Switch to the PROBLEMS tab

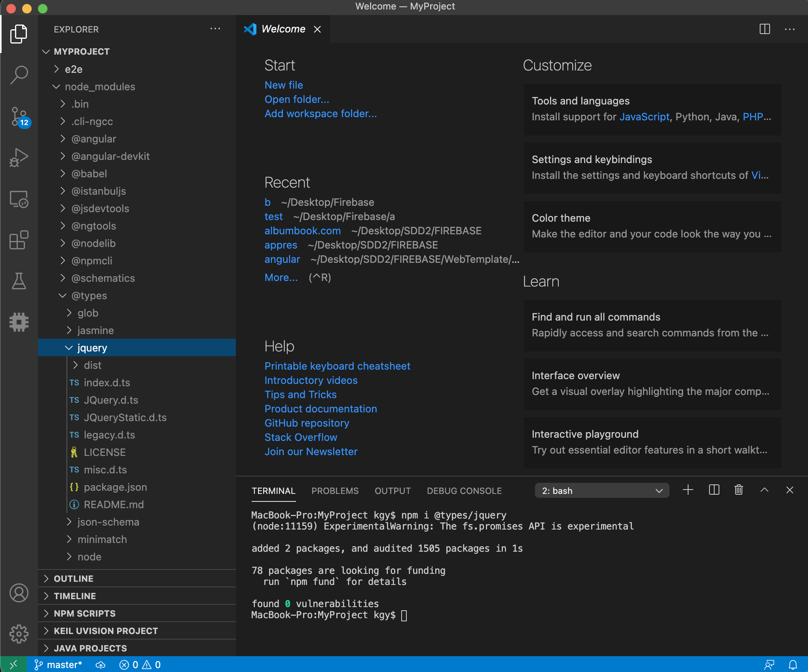pyautogui.click(x=335, y=491)
